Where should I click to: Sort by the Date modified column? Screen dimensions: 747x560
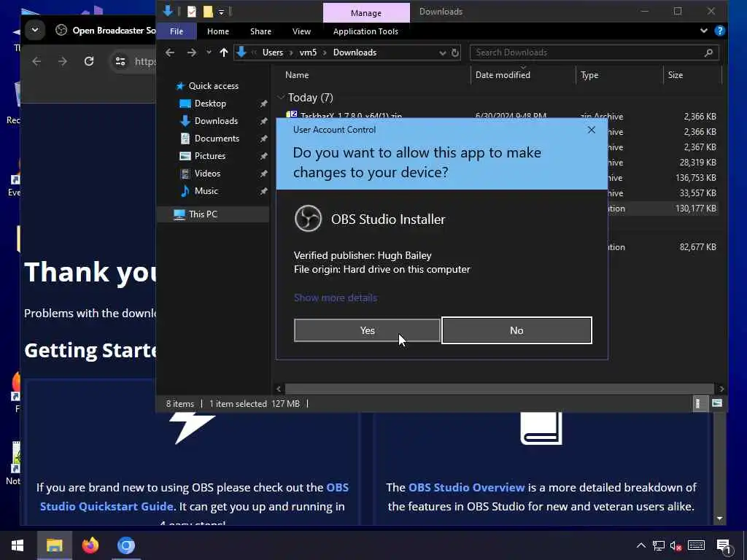pyautogui.click(x=503, y=75)
